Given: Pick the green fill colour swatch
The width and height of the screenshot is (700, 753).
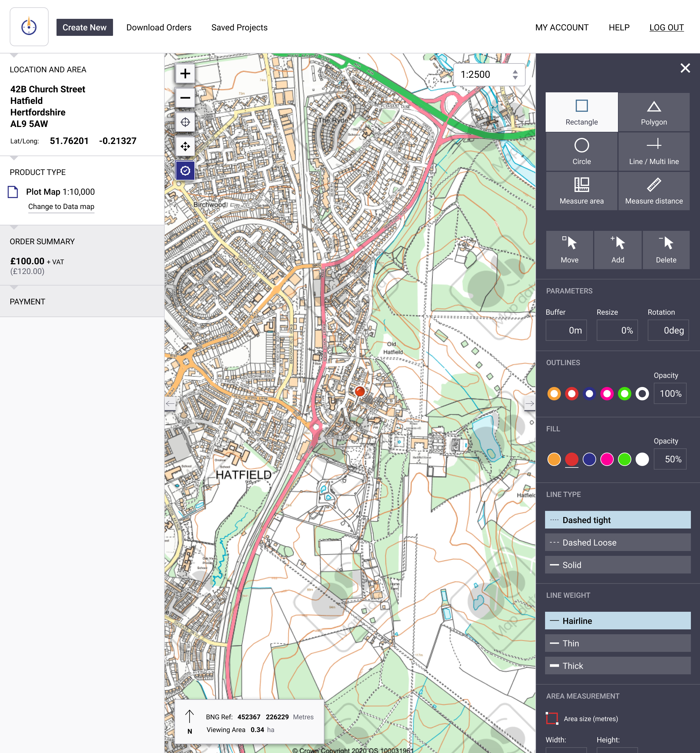Looking at the screenshot, I should coord(624,459).
